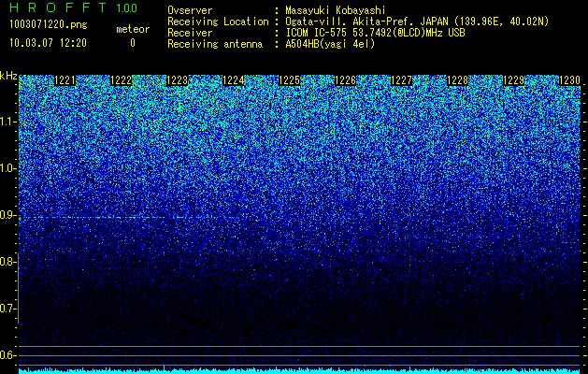This screenshot has height=374, width=588.
Task: Click the 0.9 kHz axis label
Action: coord(8,215)
